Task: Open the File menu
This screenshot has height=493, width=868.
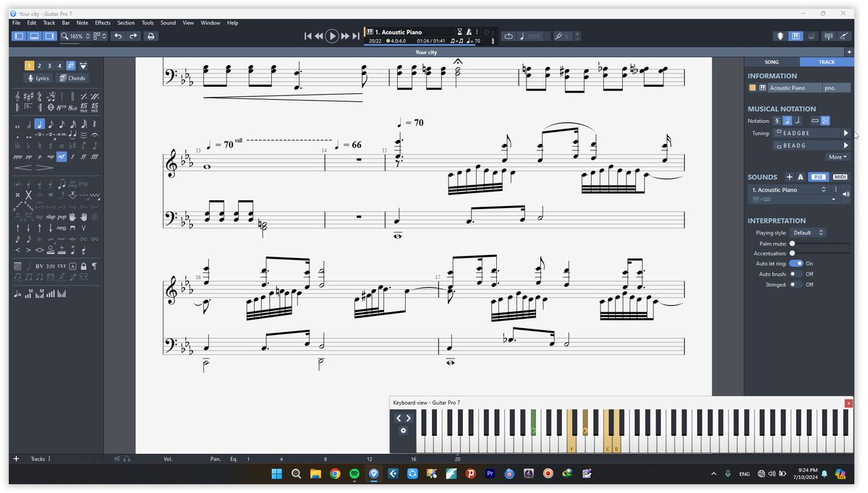Action: click(x=16, y=23)
